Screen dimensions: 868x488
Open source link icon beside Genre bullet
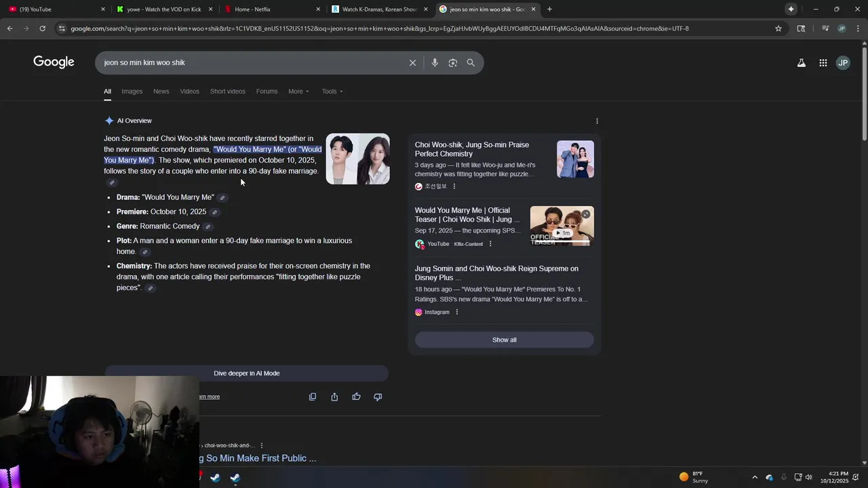point(208,226)
